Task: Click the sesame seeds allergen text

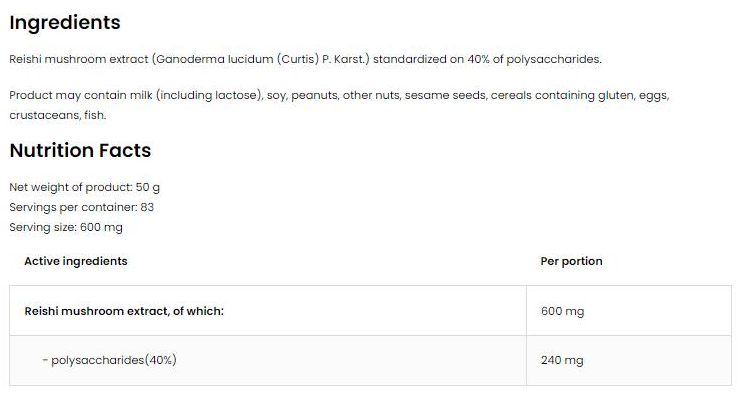Action: pyautogui.click(x=445, y=95)
